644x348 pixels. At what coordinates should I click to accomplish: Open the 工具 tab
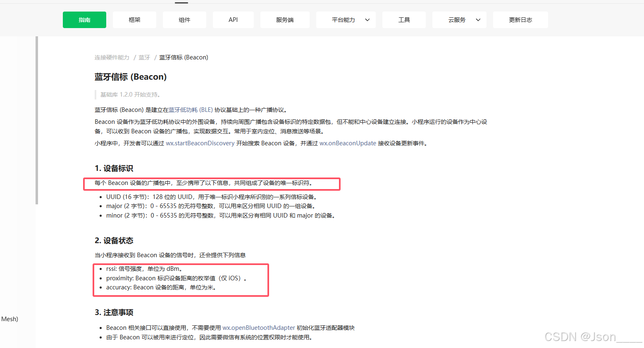[x=404, y=20]
